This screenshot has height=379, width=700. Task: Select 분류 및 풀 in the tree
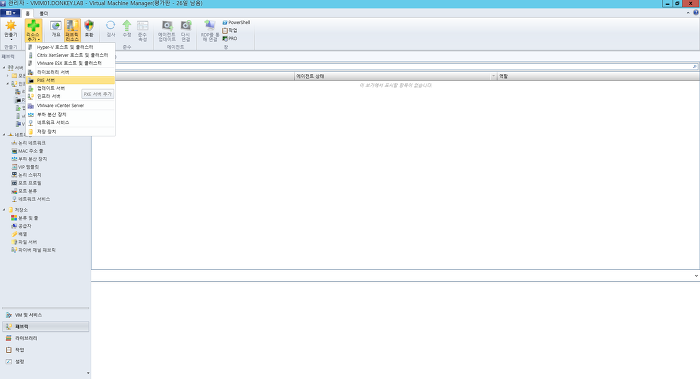pyautogui.click(x=25, y=218)
